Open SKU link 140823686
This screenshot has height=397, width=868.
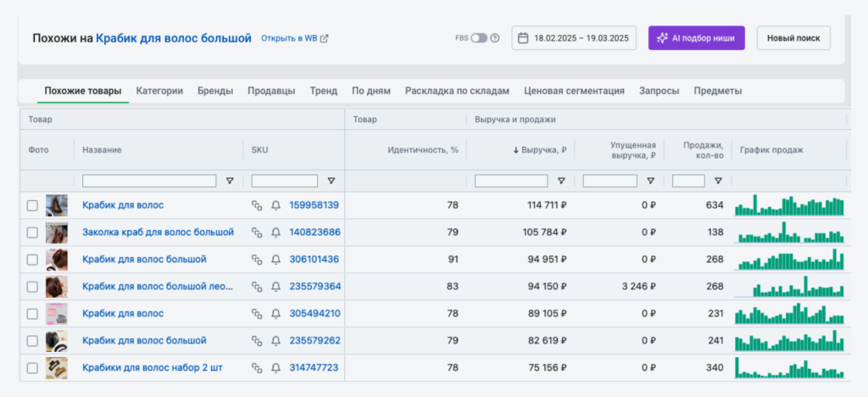tap(315, 232)
